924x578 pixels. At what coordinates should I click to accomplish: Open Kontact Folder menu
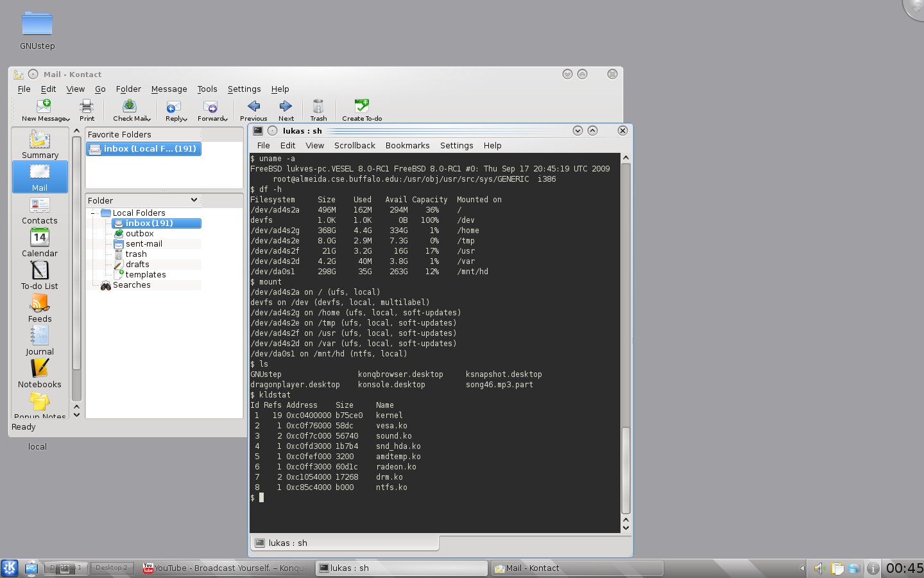coord(128,89)
